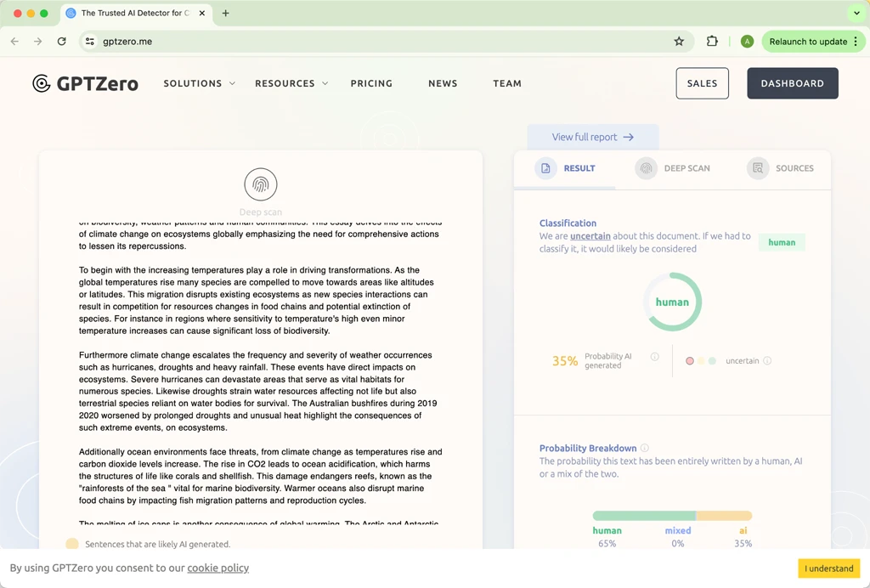The height and width of the screenshot is (588, 870).
Task: Go back to previous page
Action: coord(15,41)
